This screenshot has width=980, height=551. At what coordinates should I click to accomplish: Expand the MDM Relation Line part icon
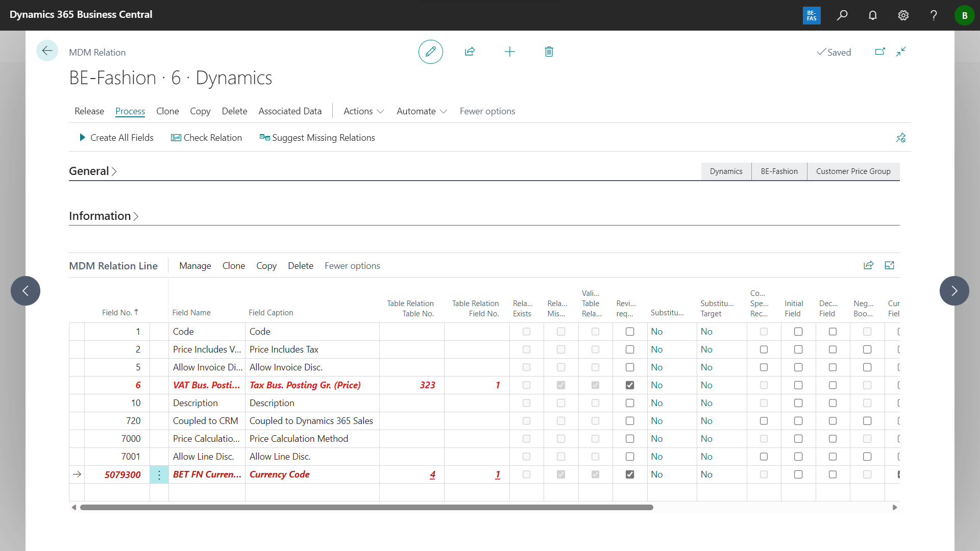pos(890,265)
